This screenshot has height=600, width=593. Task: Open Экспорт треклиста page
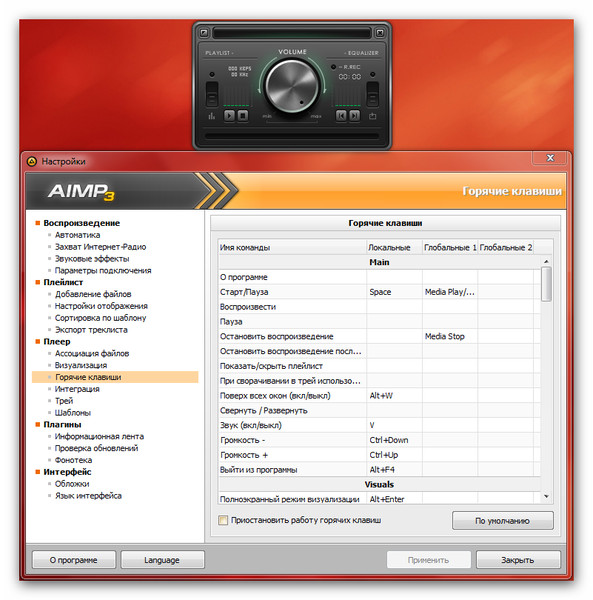pyautogui.click(x=91, y=330)
